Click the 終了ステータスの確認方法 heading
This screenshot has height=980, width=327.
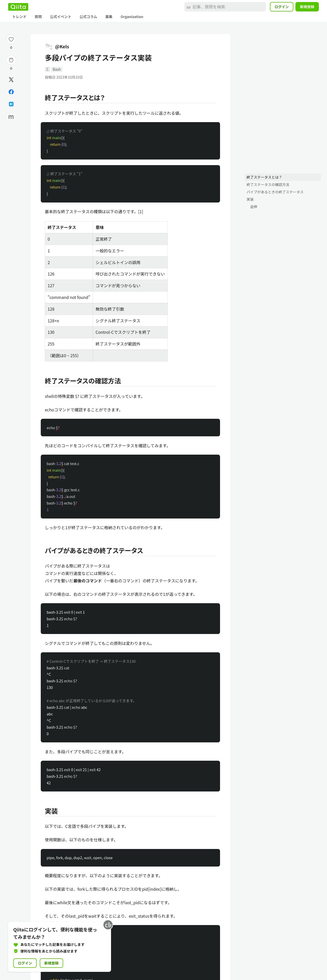tap(83, 381)
